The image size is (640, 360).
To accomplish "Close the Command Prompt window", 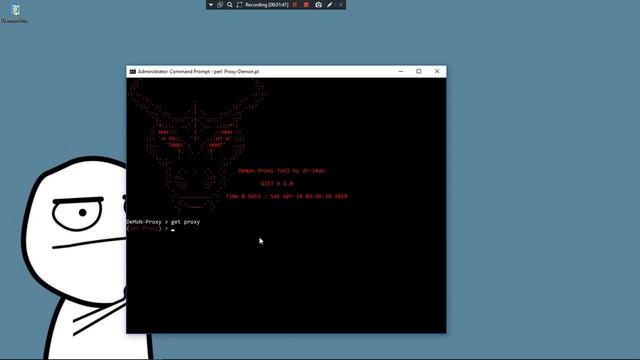I will pyautogui.click(x=437, y=71).
